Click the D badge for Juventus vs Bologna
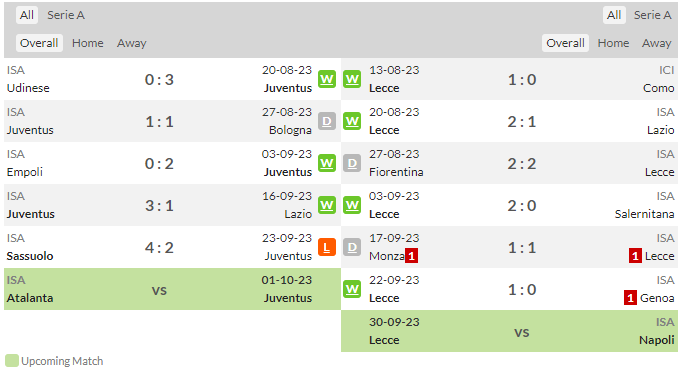Viewport: 683px width, 378px height. point(327,121)
